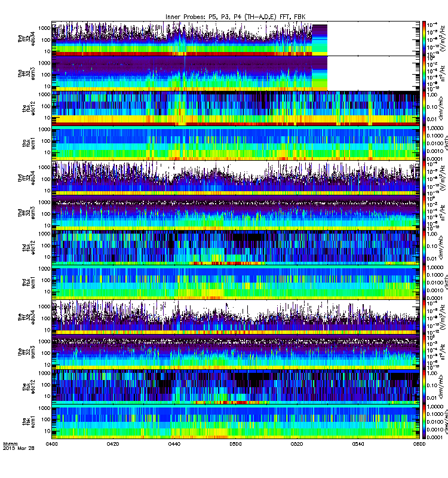The width and height of the screenshot is (448, 478).
Task: Click the 0420 time tick label
Action: 113,444
